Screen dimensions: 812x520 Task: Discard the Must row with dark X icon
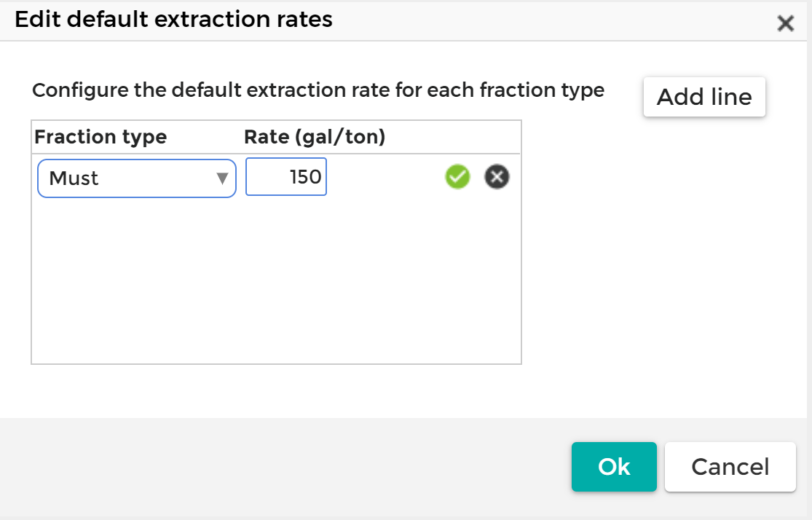tap(497, 177)
